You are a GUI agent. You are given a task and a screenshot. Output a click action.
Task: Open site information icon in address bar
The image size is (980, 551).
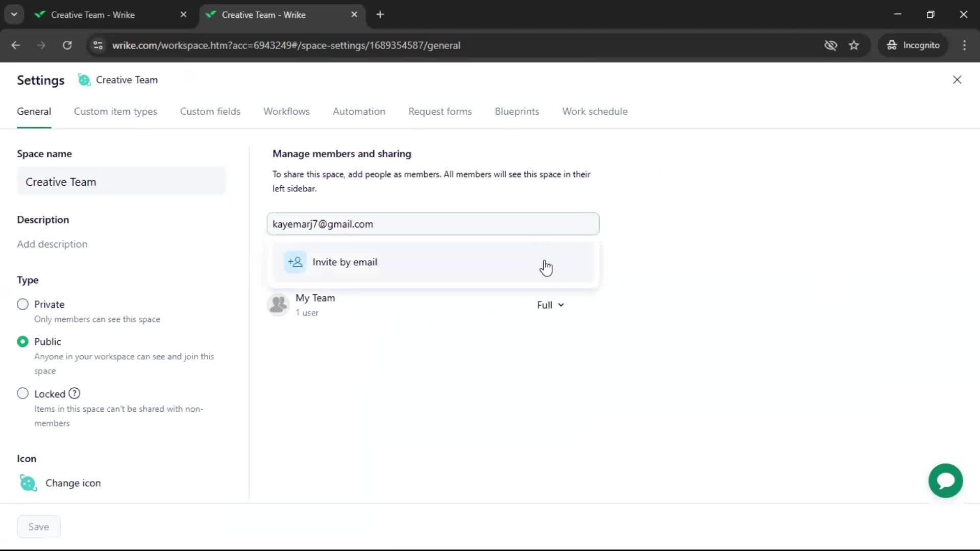[x=98, y=45]
